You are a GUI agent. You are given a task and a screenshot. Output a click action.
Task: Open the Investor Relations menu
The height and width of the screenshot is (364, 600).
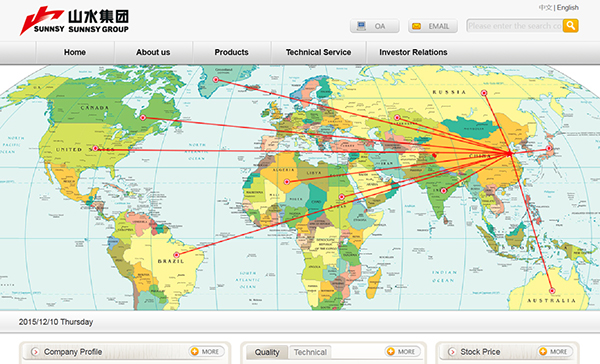tap(413, 52)
